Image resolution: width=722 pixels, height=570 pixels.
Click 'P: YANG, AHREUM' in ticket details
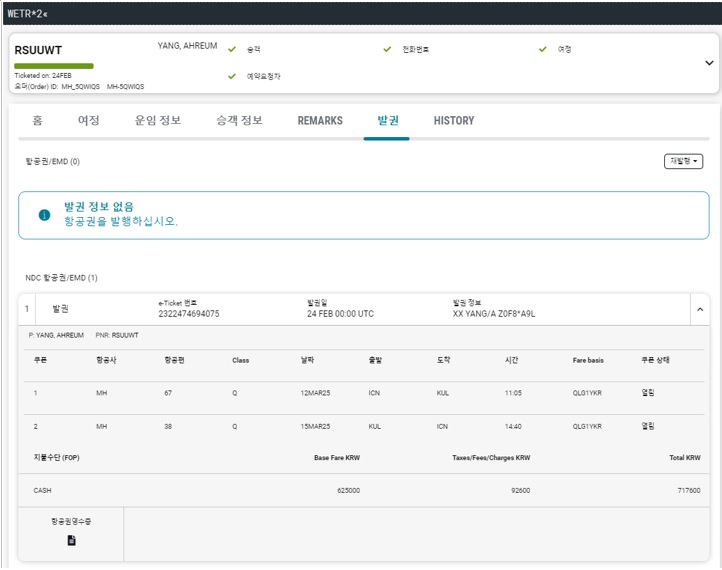[56, 335]
